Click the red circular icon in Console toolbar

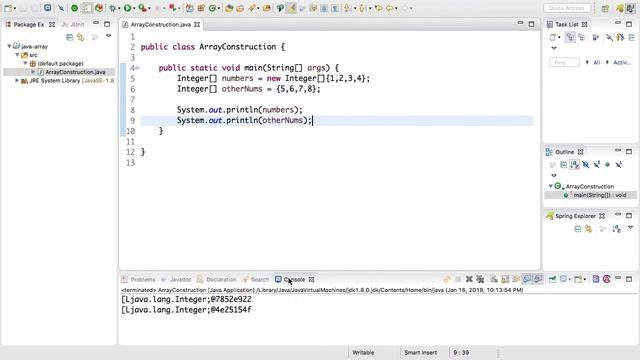click(x=607, y=279)
